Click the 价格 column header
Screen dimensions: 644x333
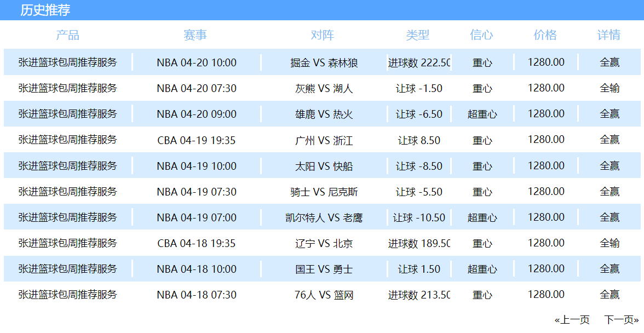click(545, 35)
